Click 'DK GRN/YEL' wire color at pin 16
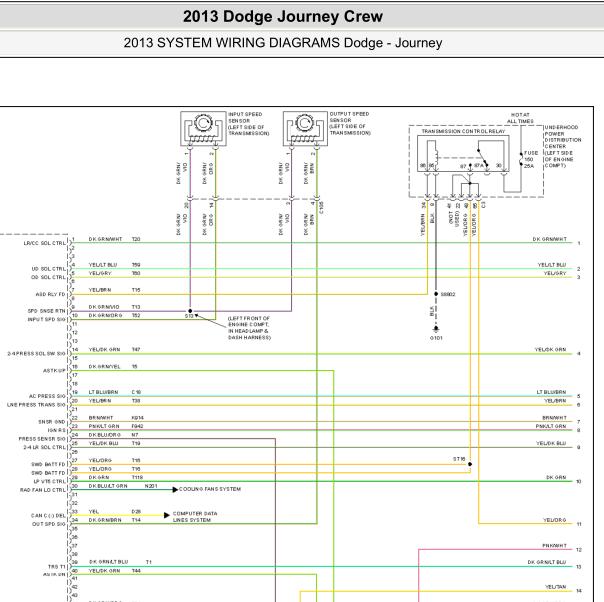Screen dimensions: 604x602 [104, 367]
